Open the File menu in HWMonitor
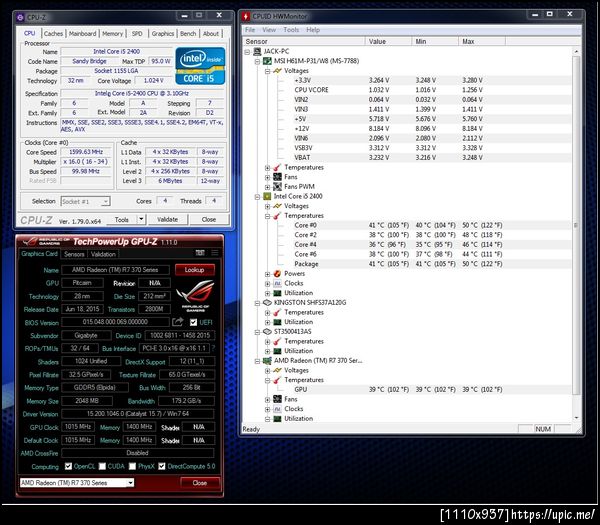The width and height of the screenshot is (600, 525). 250,30
